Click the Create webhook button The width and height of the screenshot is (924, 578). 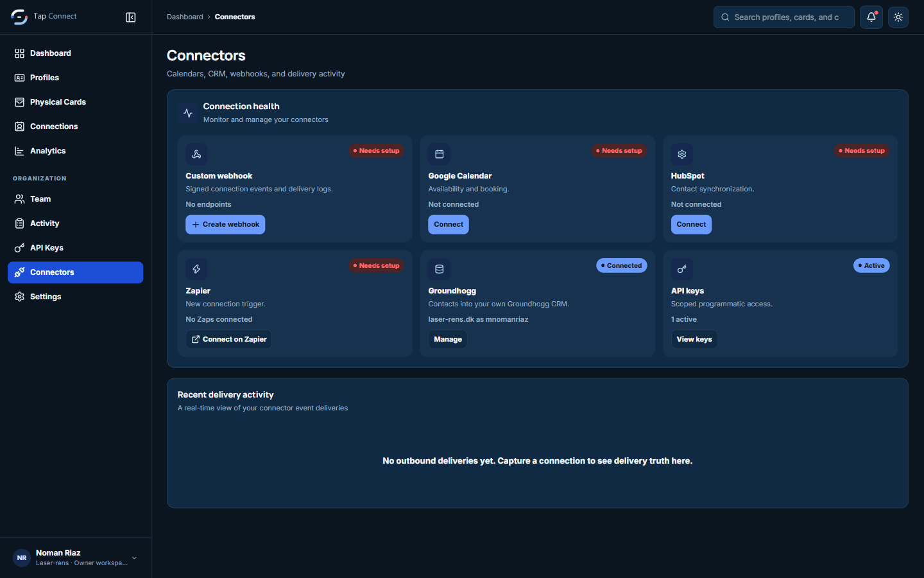click(x=225, y=225)
